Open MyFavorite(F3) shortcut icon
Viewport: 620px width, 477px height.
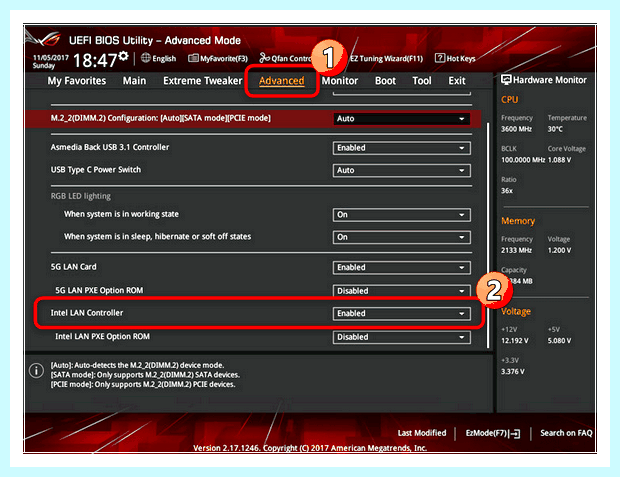[193, 58]
